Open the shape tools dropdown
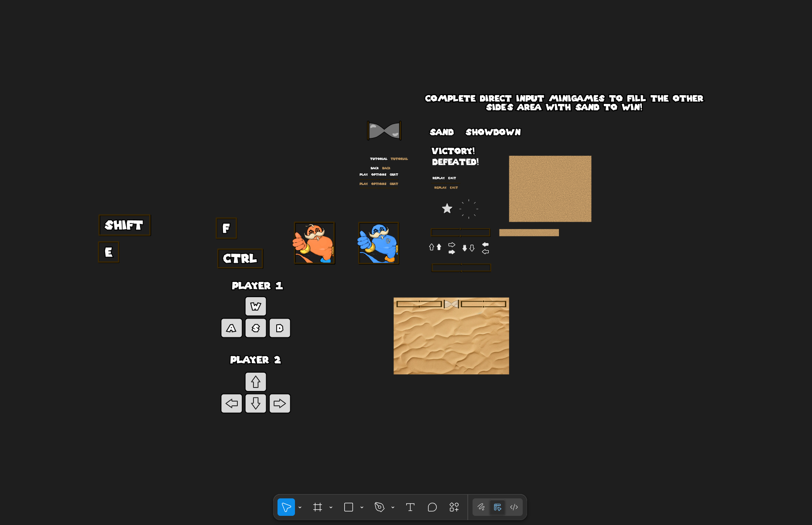 point(361,508)
